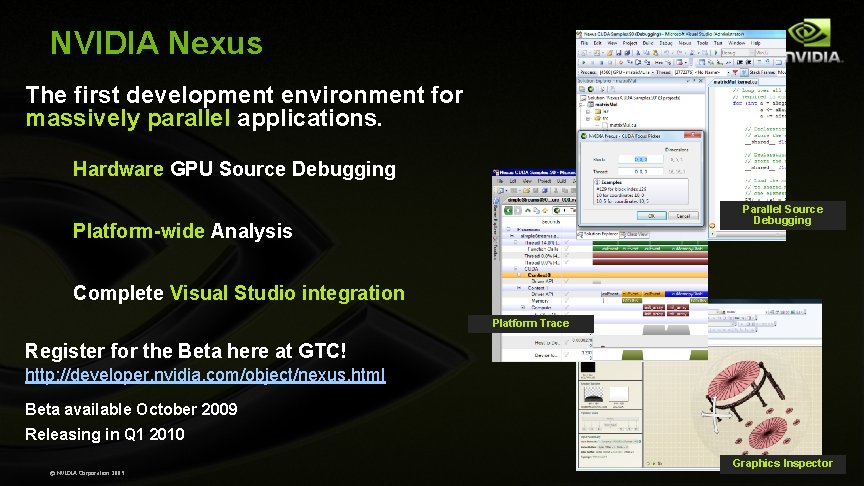
Task: Open the File menu in Platform Trace window
Action: 500,181
